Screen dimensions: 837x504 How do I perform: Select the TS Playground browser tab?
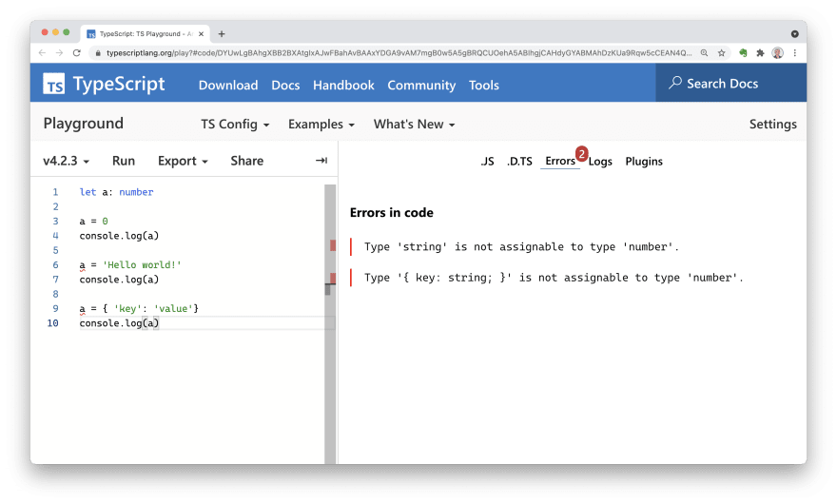[146, 33]
